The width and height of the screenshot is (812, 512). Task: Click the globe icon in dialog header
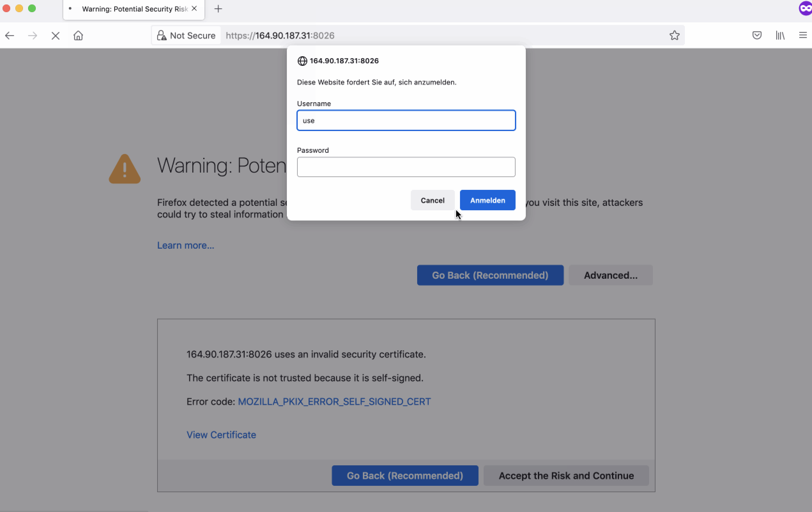pyautogui.click(x=302, y=61)
